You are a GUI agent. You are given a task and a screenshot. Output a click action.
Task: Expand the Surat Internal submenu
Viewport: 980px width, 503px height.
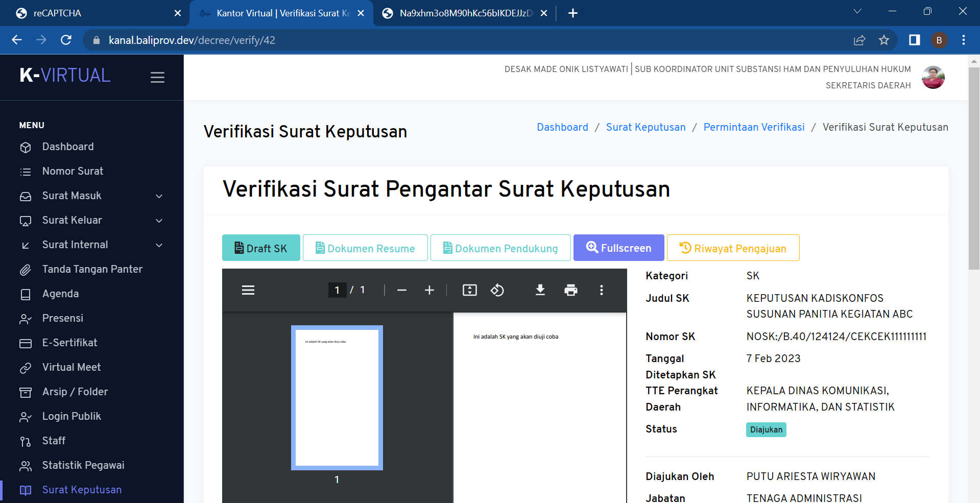point(159,245)
